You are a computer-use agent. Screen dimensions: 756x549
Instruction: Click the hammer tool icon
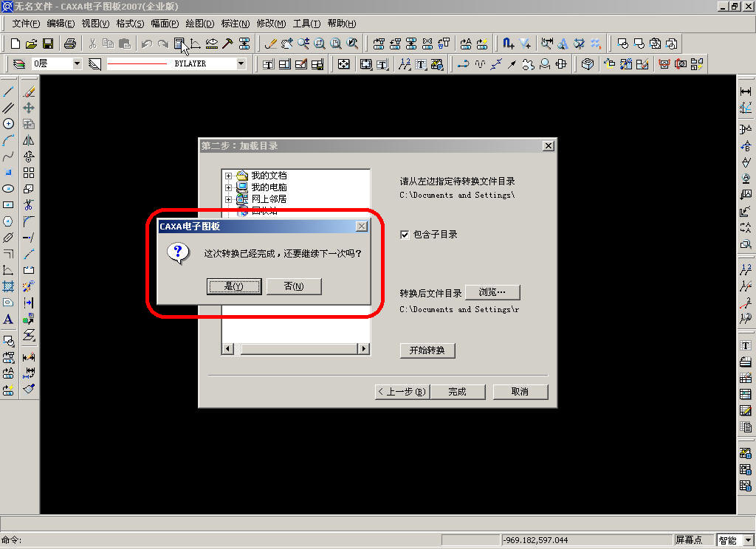(x=227, y=44)
